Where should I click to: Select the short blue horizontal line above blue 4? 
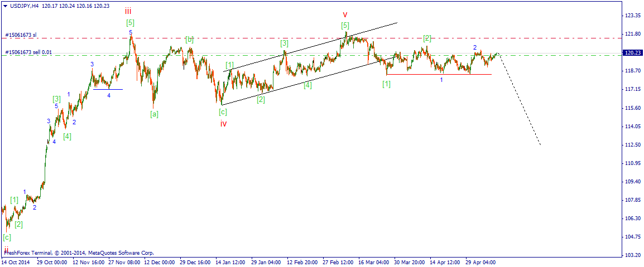[x=108, y=89]
